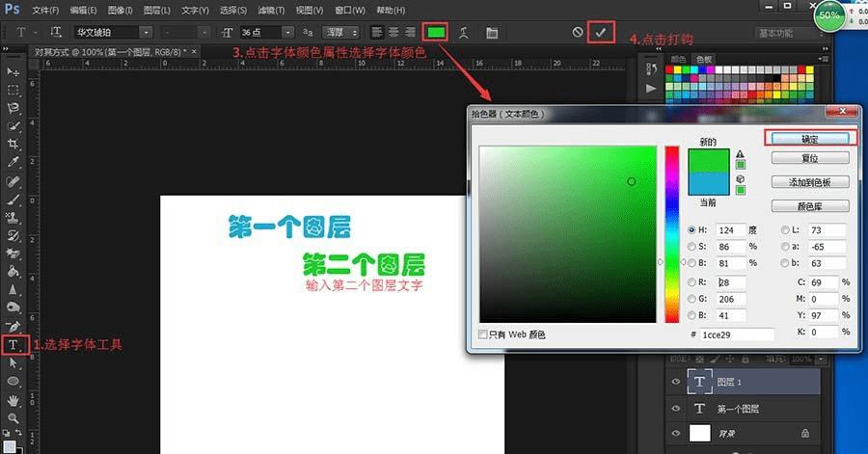Open character and paragraph panels icon
This screenshot has width=868, height=454.
492,33
